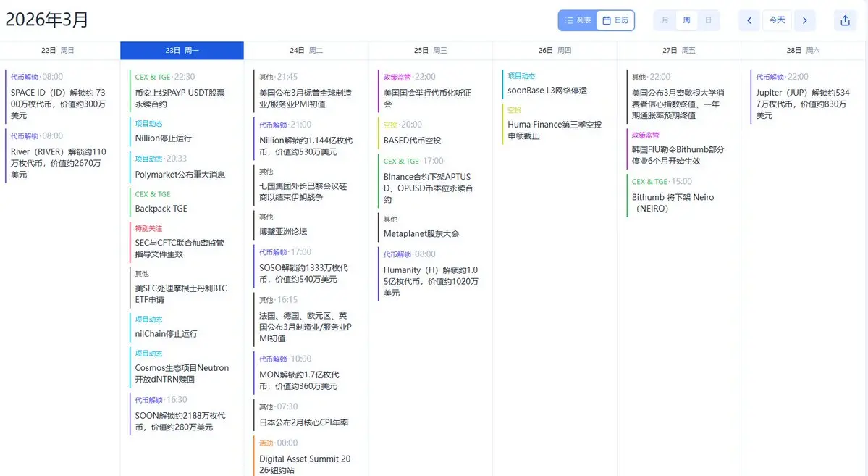Go to previous week with left chevron
The width and height of the screenshot is (868, 476).
(x=749, y=20)
